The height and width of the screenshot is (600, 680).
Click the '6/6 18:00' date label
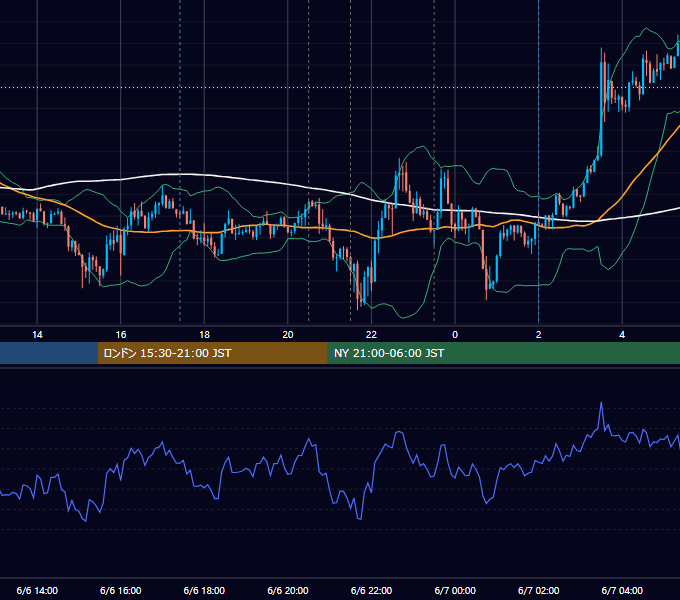[204, 590]
